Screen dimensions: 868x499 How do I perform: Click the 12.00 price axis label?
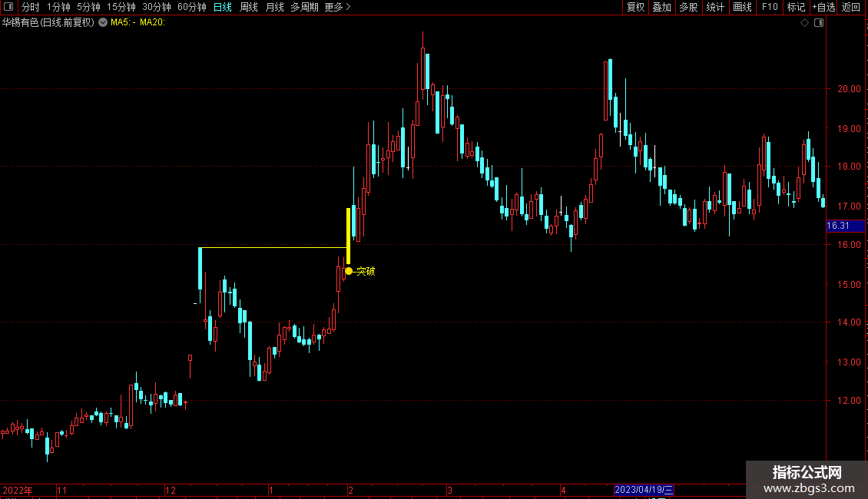[849, 401]
